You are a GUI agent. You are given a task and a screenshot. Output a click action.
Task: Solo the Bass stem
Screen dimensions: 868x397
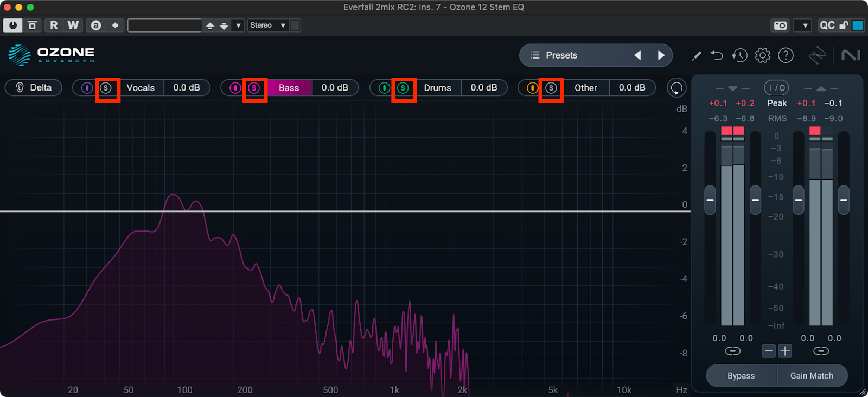pos(254,88)
